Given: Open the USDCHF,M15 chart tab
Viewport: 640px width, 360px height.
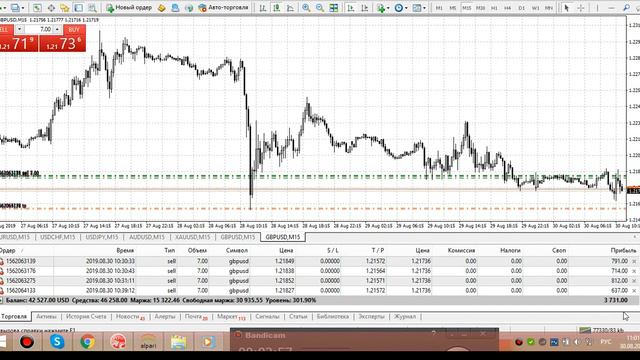Looking at the screenshot, I should [x=58, y=237].
